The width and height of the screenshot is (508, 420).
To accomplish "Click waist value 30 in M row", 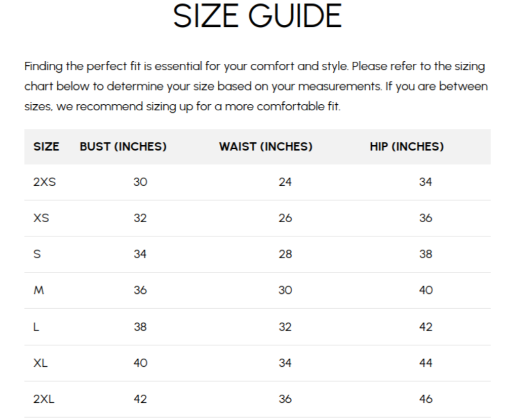I will point(285,290).
